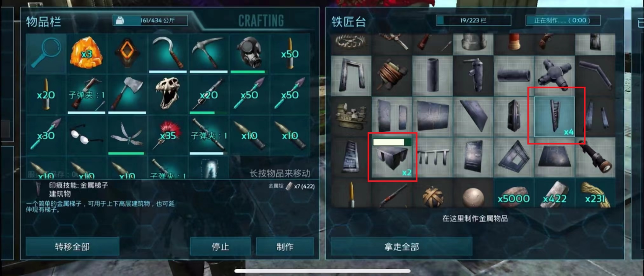644x276 pixels.
Task: Click the 停止 stop button
Action: [x=220, y=246]
